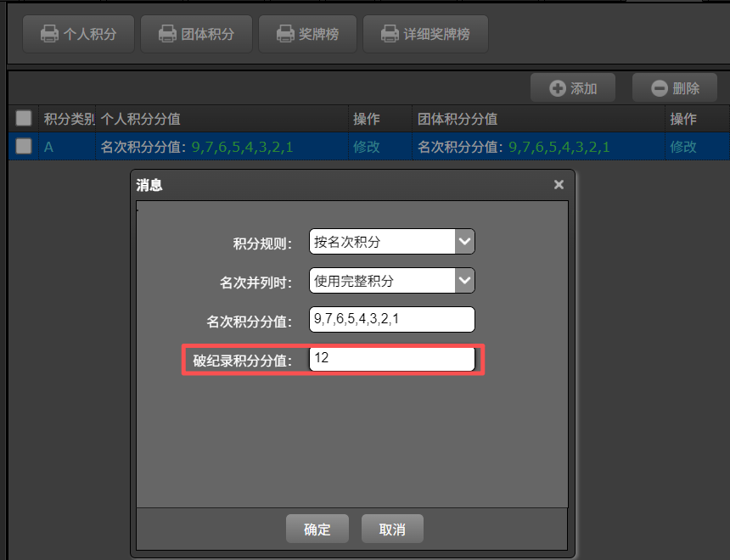
Task: Confirm with the 确定 button
Action: pyautogui.click(x=317, y=529)
